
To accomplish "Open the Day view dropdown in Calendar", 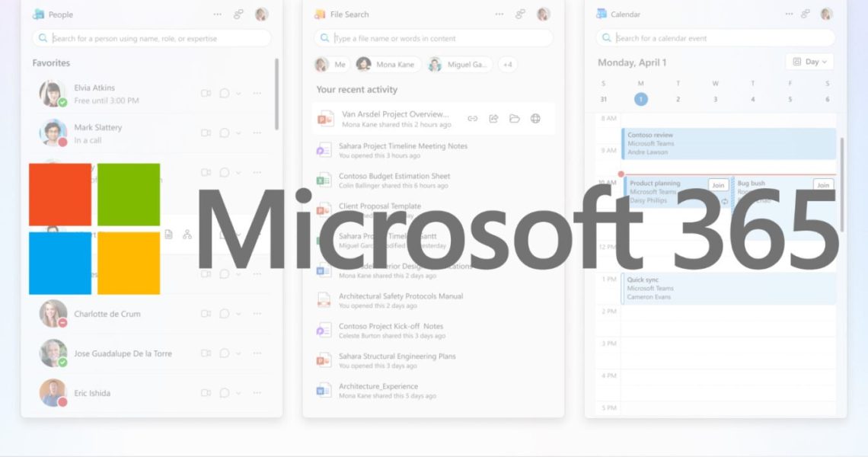I will (x=809, y=62).
